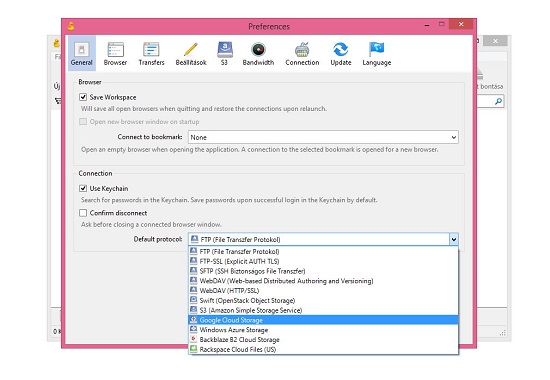Image resolution: width=550 pixels, height=380 pixels.
Task: Toggle the Save Workspace checkbox
Action: [x=83, y=97]
